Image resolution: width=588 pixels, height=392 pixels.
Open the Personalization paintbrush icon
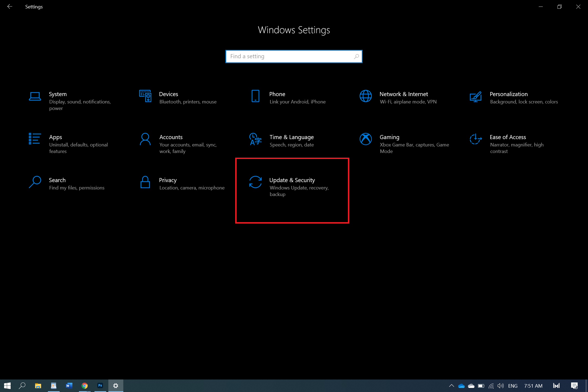[476, 97]
